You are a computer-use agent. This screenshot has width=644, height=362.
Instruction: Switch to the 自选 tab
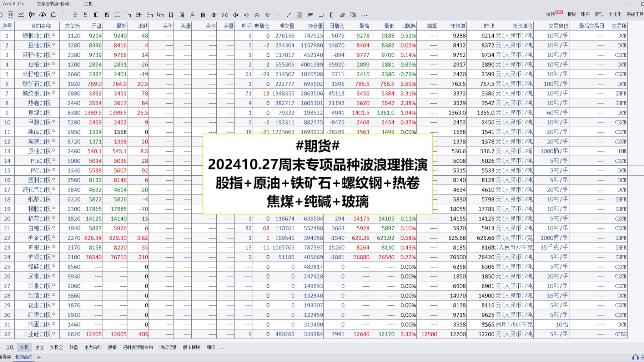point(9,347)
